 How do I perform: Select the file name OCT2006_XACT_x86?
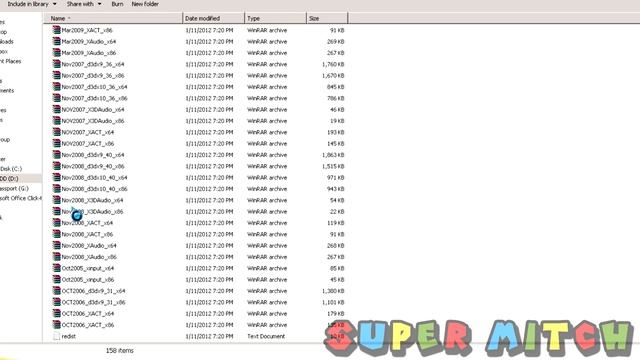(88, 325)
